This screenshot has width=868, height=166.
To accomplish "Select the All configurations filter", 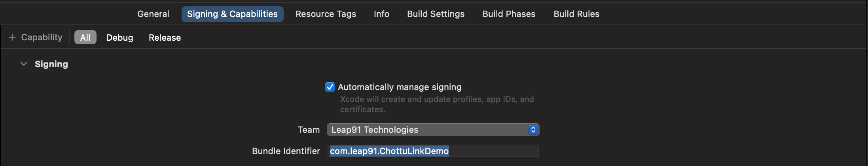I will pos(85,38).
